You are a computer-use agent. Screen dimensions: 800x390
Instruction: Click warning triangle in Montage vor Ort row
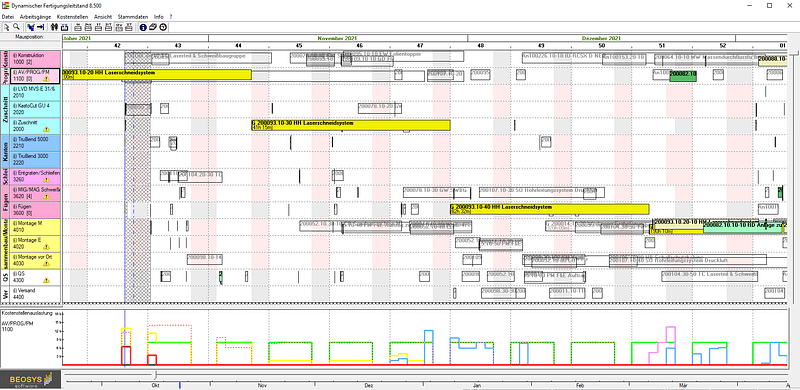coord(46,263)
